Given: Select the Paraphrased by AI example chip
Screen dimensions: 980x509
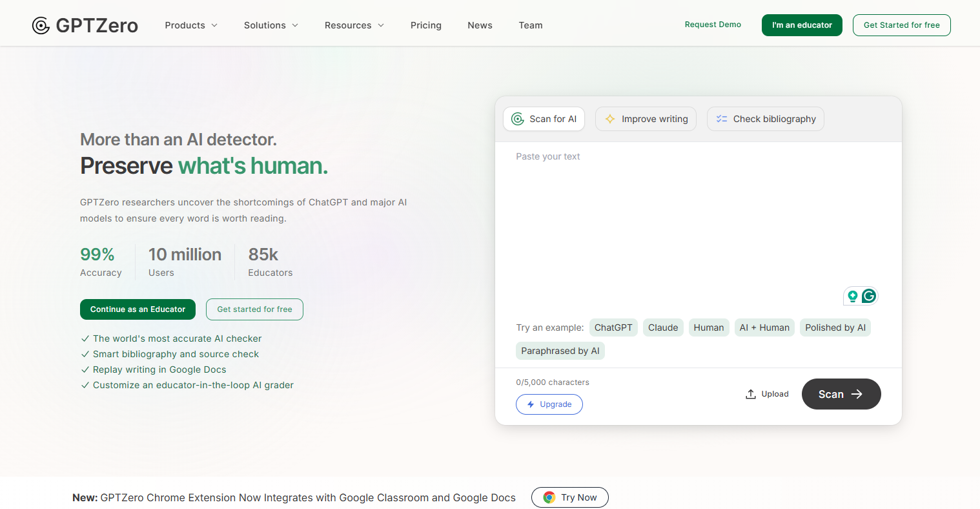Looking at the screenshot, I should click(560, 350).
